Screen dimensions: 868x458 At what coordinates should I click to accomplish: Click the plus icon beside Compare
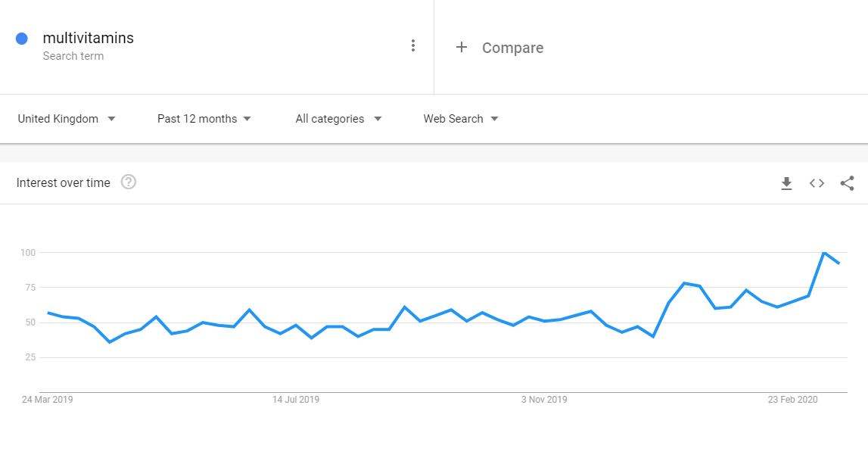(x=461, y=47)
